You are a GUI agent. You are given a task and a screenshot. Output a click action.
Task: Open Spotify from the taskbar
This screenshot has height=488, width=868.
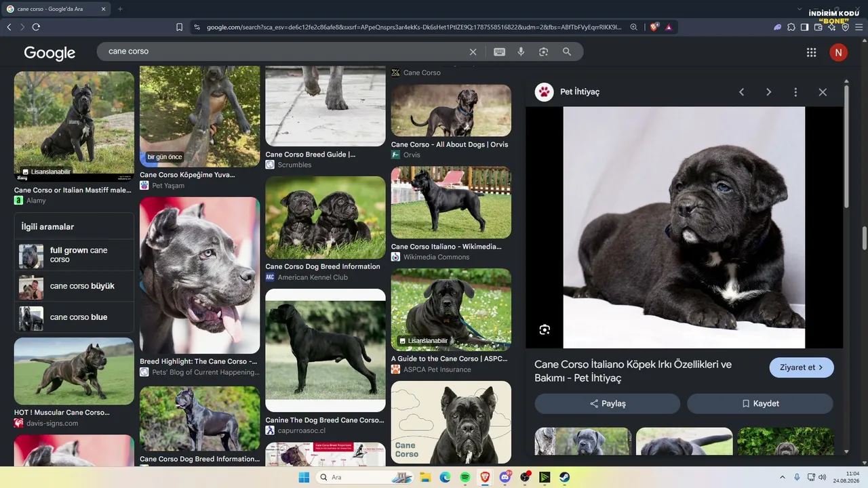point(465,477)
